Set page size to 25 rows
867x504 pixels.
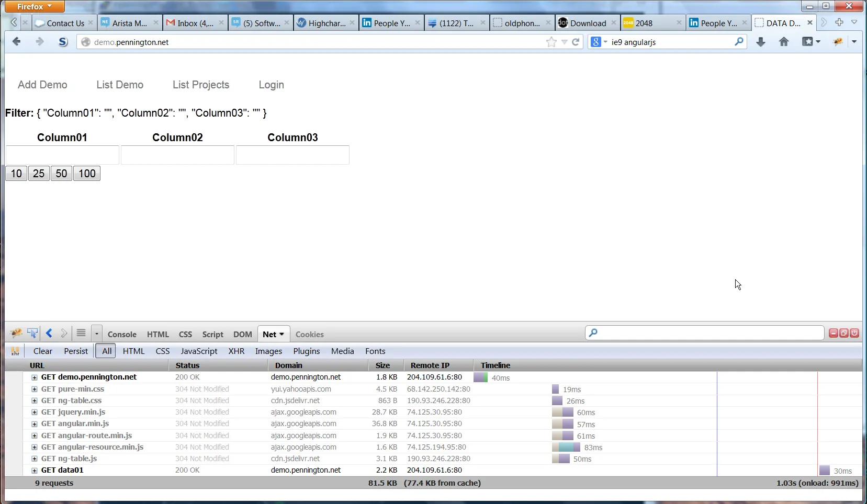[x=39, y=174]
